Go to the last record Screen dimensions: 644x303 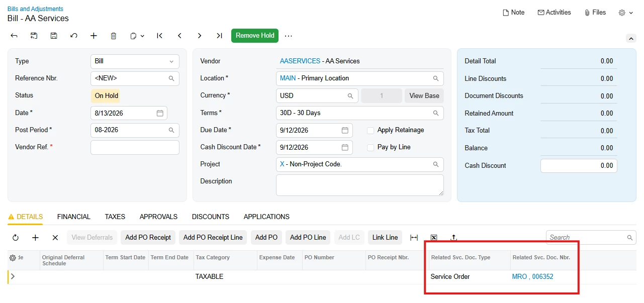(219, 36)
